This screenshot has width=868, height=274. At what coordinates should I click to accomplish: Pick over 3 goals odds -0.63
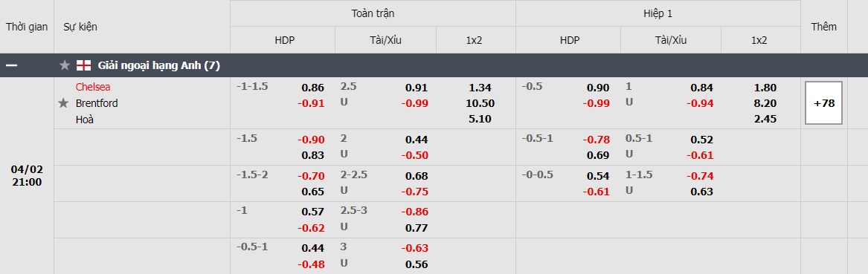tap(414, 247)
